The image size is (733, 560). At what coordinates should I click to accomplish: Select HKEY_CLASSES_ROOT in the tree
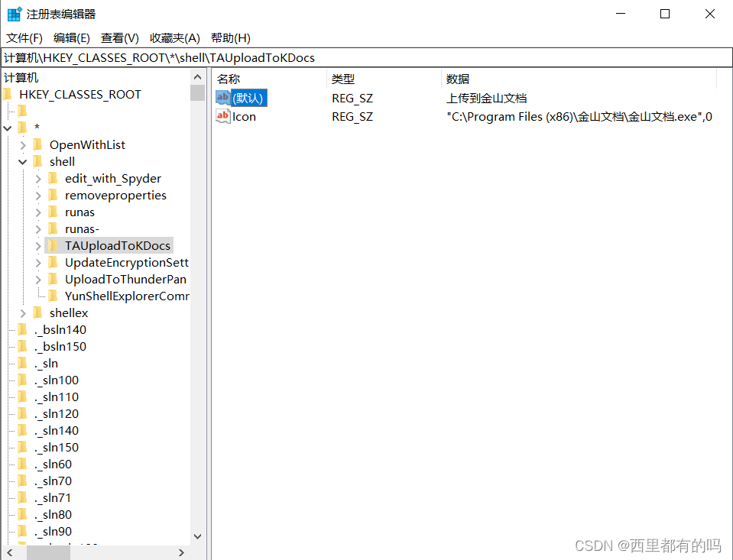click(80, 95)
